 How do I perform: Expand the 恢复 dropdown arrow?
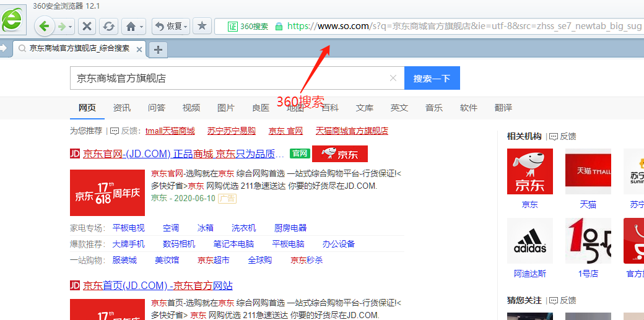click(186, 27)
